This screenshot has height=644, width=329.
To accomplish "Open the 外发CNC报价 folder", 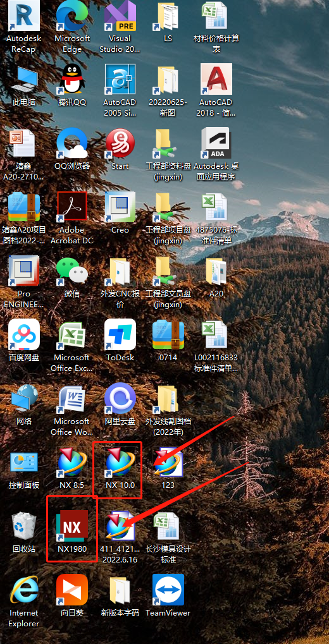I will (120, 271).
